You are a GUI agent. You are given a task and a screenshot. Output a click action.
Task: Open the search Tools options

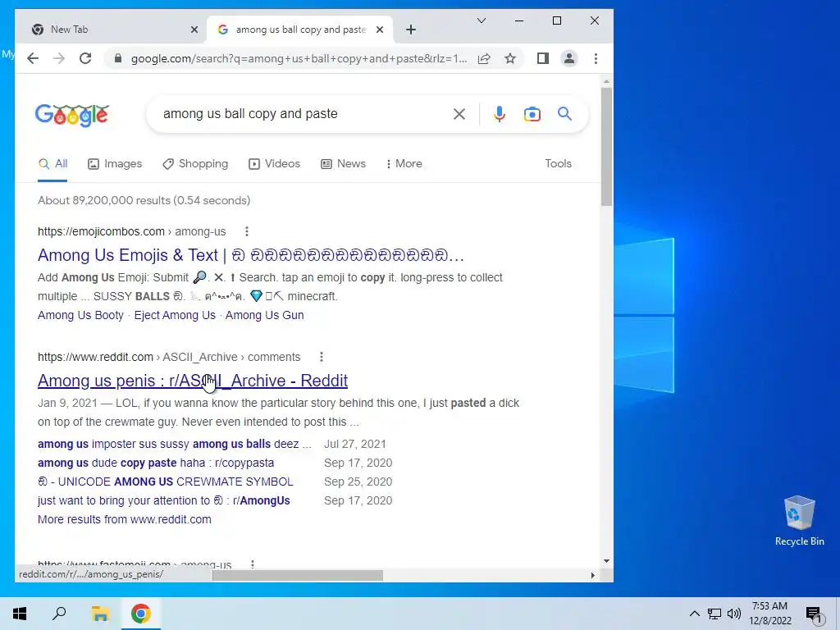(558, 164)
